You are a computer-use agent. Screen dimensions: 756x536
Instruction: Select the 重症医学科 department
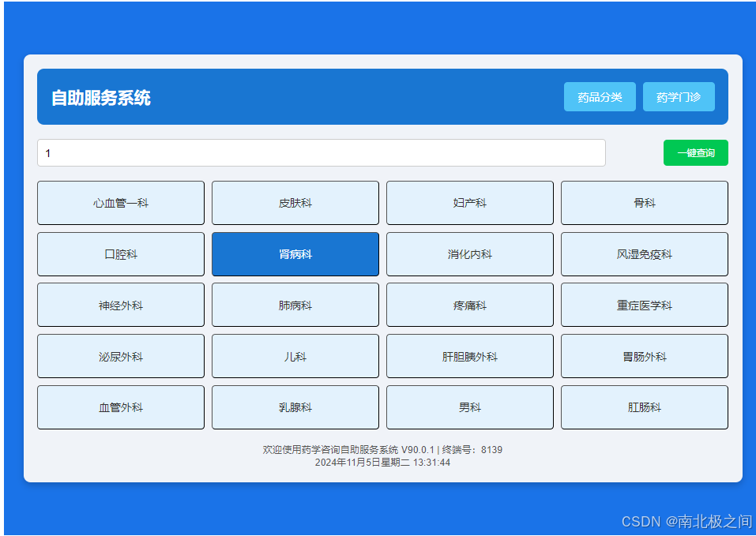644,305
